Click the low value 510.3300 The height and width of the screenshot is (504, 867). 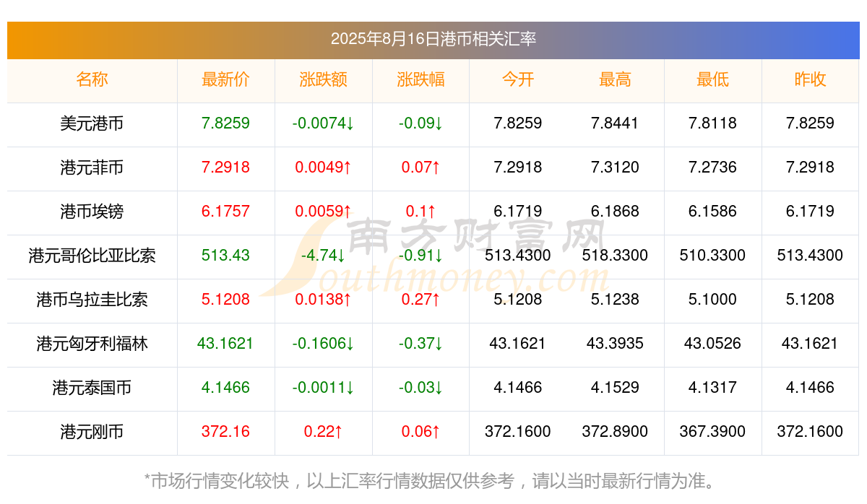(712, 256)
